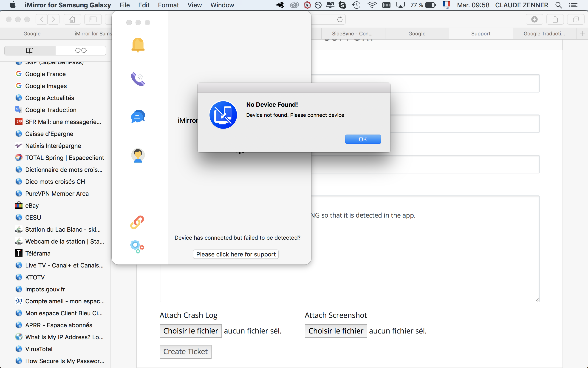Toggle Safari sidebar button
588x368 pixels.
[x=93, y=19]
